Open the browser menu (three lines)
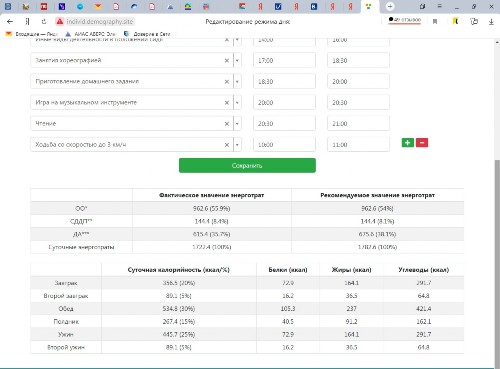This screenshot has height=369, width=500. pyautogui.click(x=440, y=6)
